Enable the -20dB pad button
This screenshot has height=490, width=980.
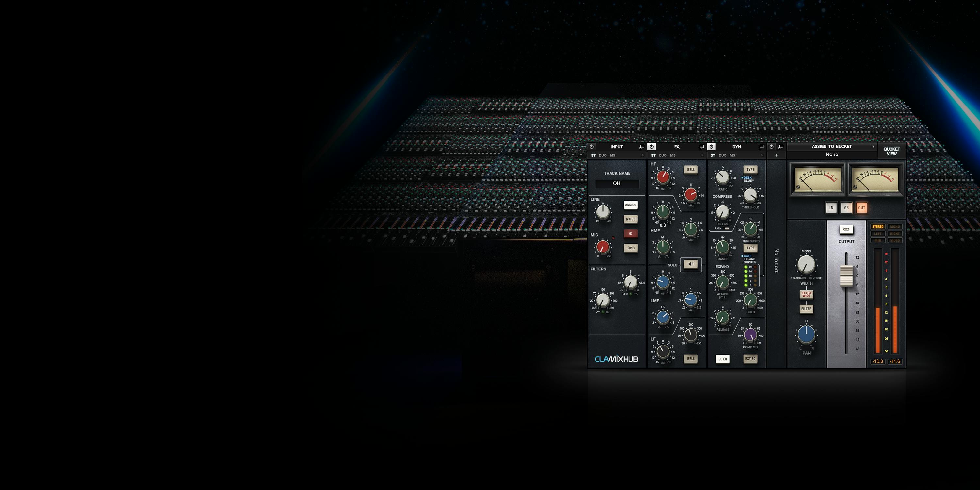630,248
